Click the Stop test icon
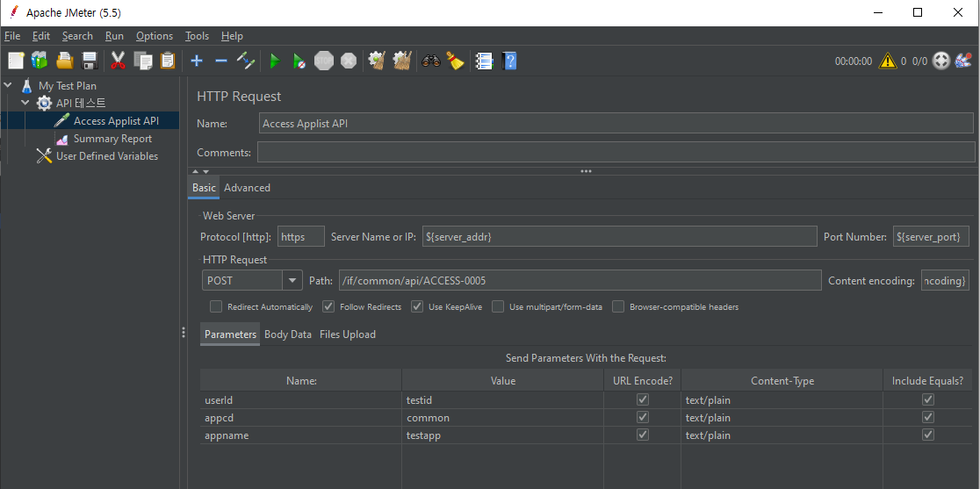 pyautogui.click(x=324, y=61)
